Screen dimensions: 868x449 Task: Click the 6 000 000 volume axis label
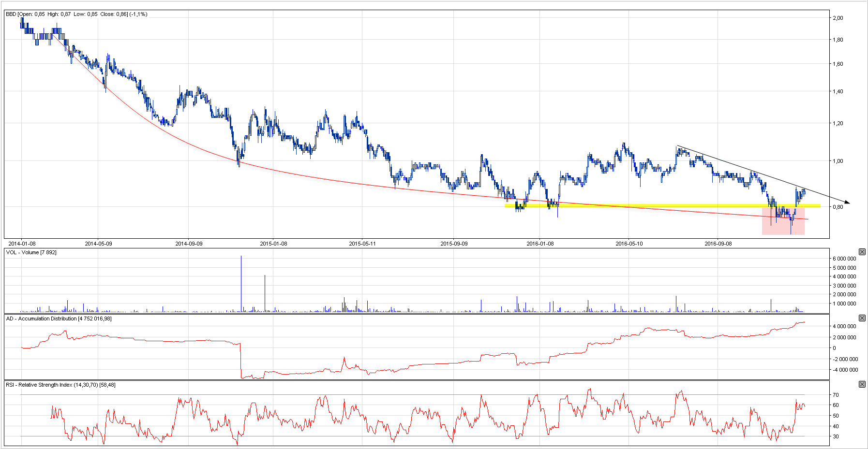(844, 259)
